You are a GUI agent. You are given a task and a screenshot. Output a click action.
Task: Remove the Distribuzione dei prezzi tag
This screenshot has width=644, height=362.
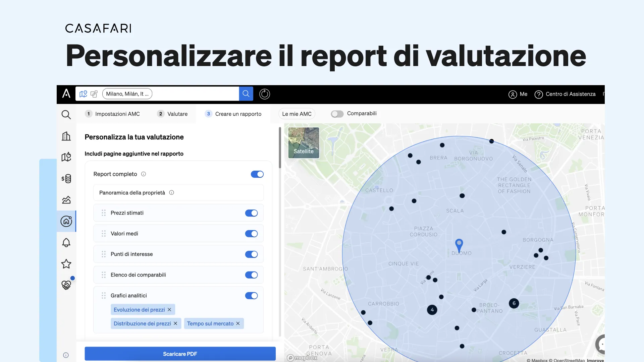click(175, 323)
